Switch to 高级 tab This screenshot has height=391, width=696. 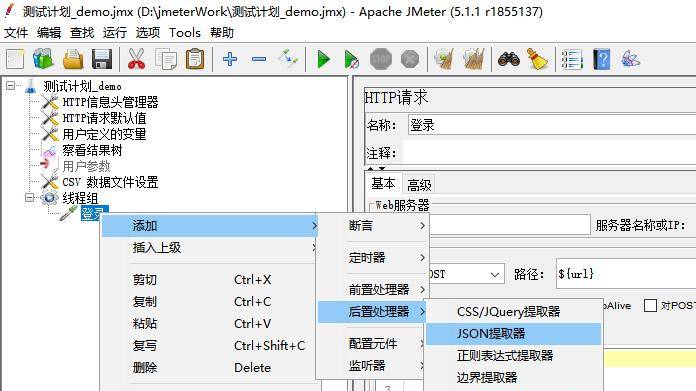point(419,185)
